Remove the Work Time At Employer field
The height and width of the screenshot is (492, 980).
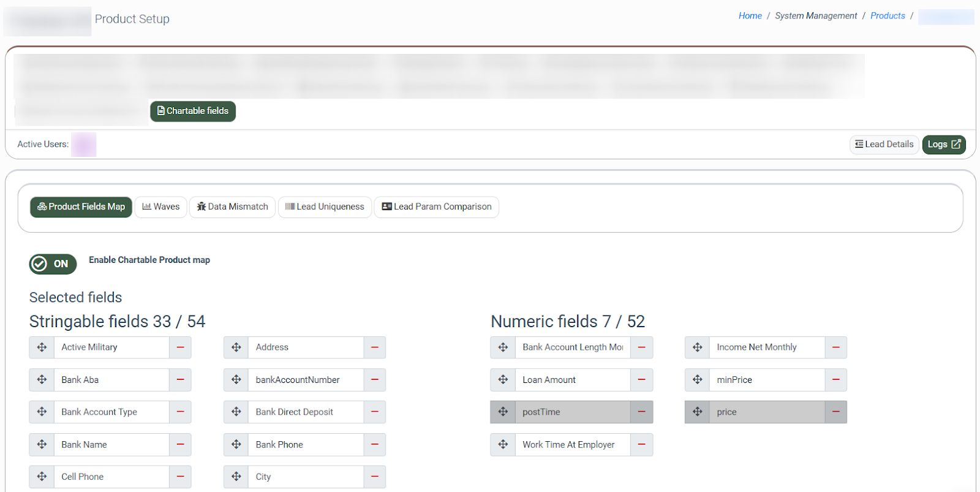coord(641,445)
